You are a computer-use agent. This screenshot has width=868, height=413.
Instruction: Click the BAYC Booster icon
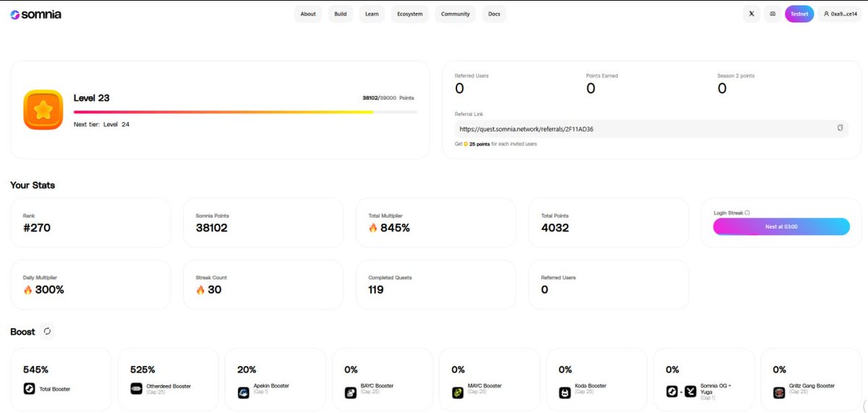pyautogui.click(x=351, y=392)
